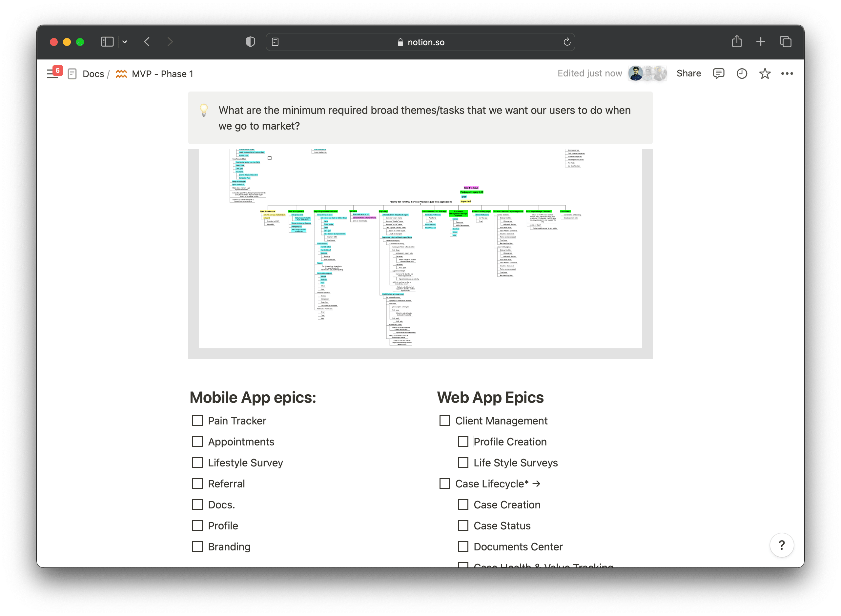841x616 pixels.
Task: Open the help question mark button
Action: tap(782, 545)
